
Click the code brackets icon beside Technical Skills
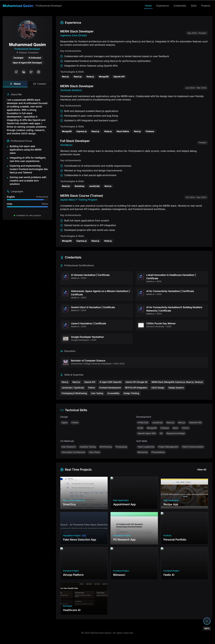click(x=62, y=410)
